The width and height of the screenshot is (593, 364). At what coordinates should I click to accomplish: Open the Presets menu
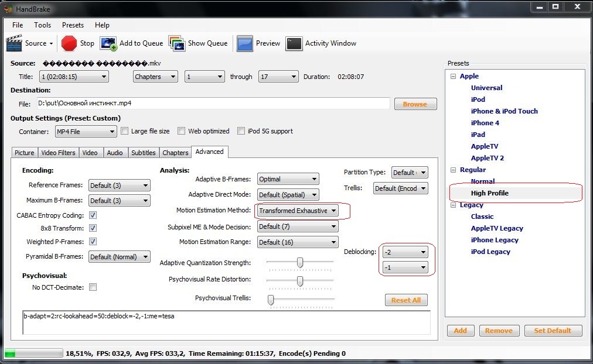73,25
